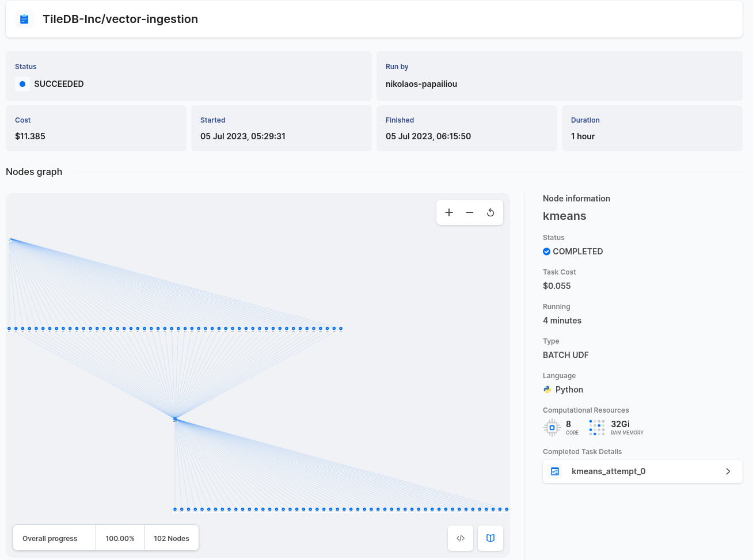Select the top-left root node in graph
The height and width of the screenshot is (560, 753).
point(9,239)
